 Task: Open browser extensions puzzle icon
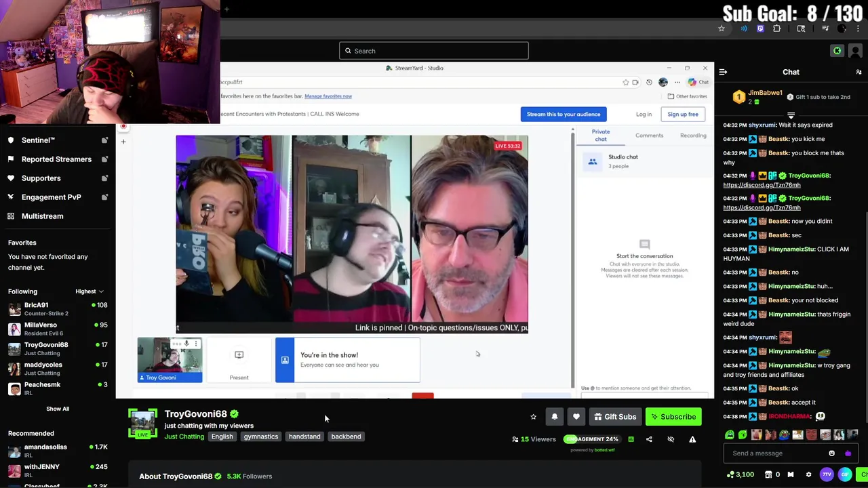[x=776, y=28]
